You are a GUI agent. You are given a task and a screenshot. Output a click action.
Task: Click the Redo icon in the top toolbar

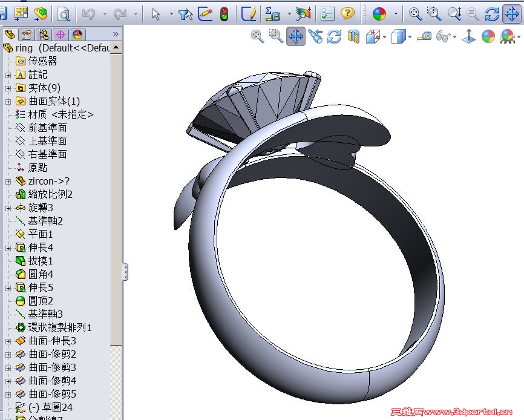[x=120, y=14]
